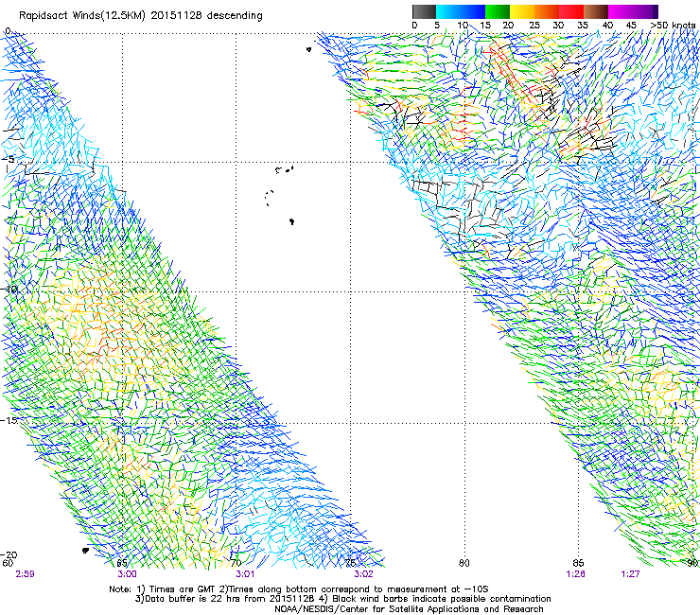Click the "70" longitude axis label

pos(236,563)
